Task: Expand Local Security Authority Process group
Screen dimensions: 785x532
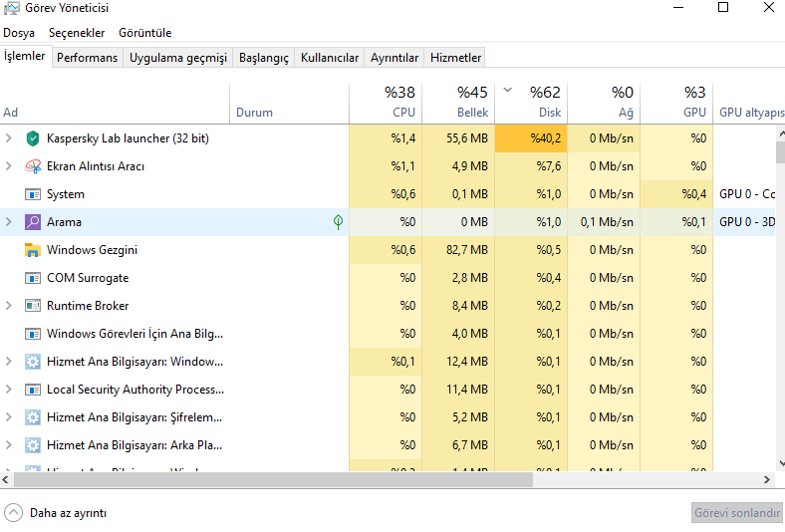Action: coord(9,390)
